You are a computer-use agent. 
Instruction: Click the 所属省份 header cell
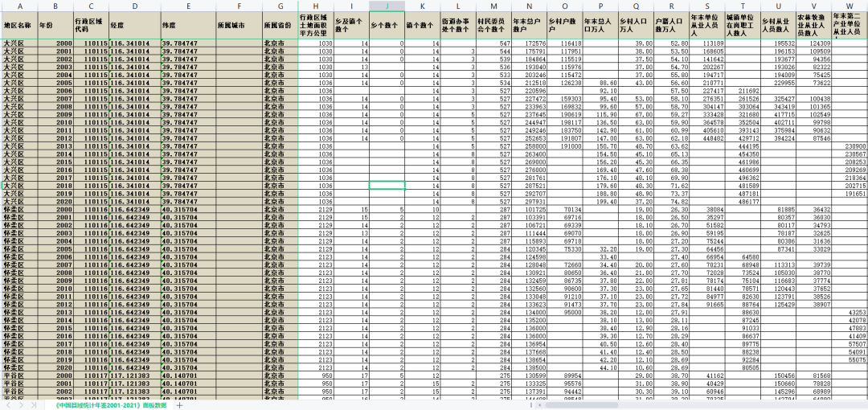[x=280, y=25]
